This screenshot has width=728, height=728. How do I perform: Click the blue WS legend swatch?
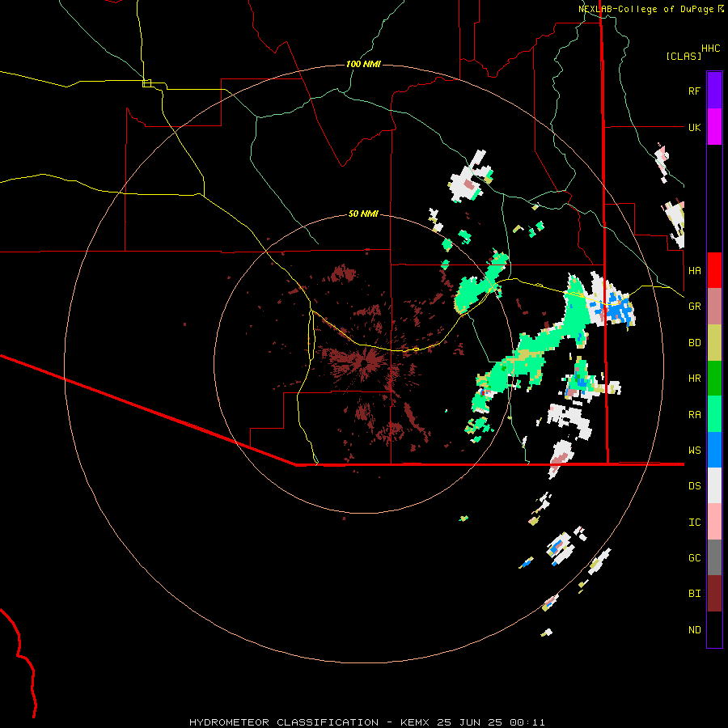click(x=714, y=450)
